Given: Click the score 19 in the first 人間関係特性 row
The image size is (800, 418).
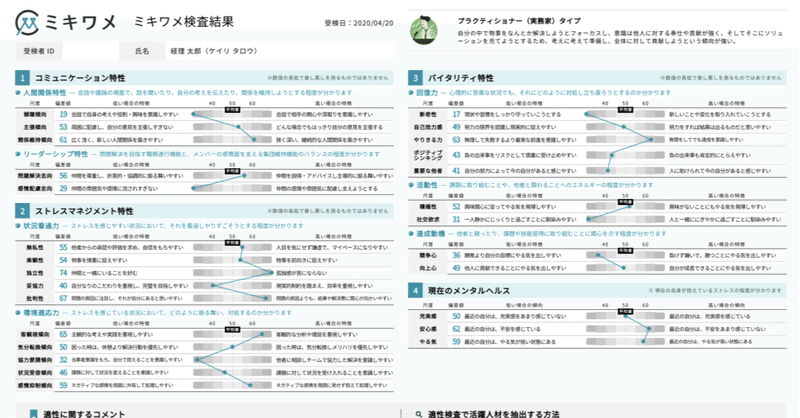Looking at the screenshot, I should tap(63, 114).
